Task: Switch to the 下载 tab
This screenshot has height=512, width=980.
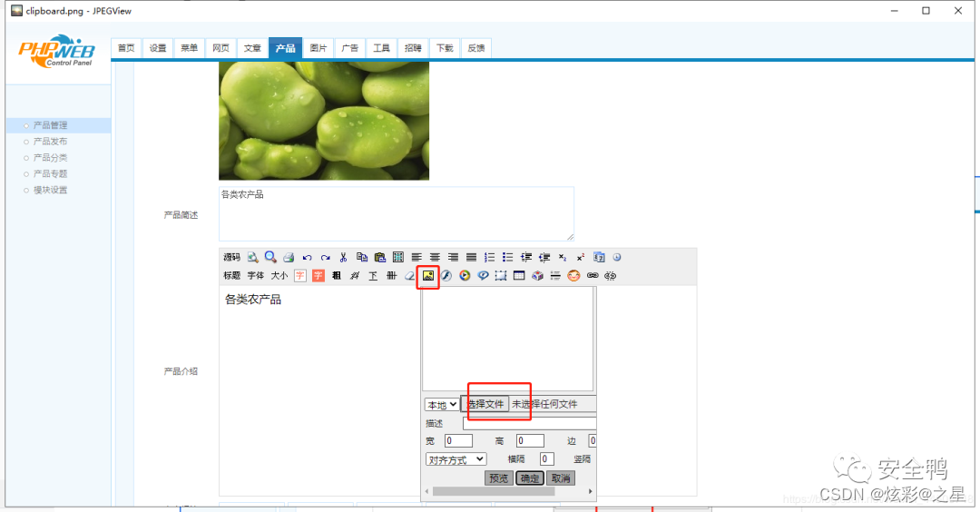Action: point(445,48)
